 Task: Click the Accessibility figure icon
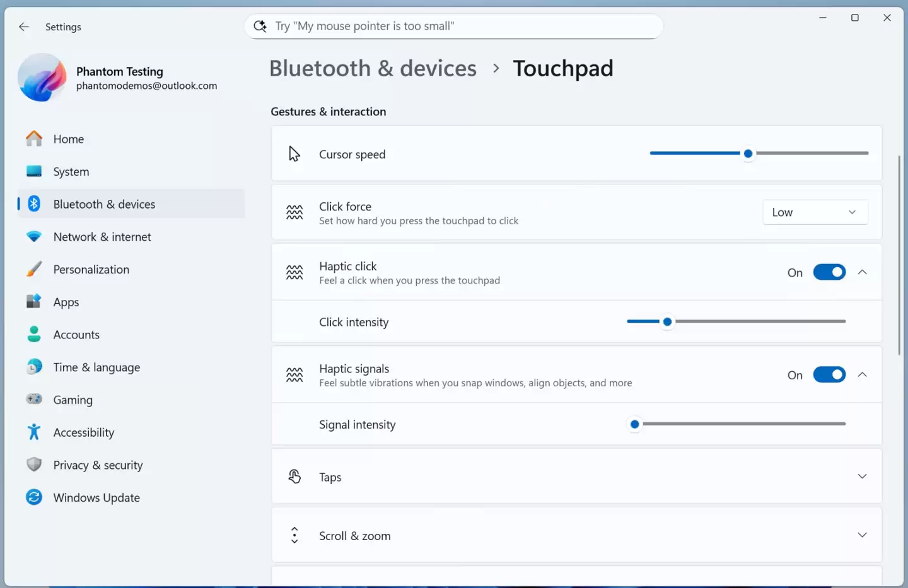pyautogui.click(x=34, y=432)
